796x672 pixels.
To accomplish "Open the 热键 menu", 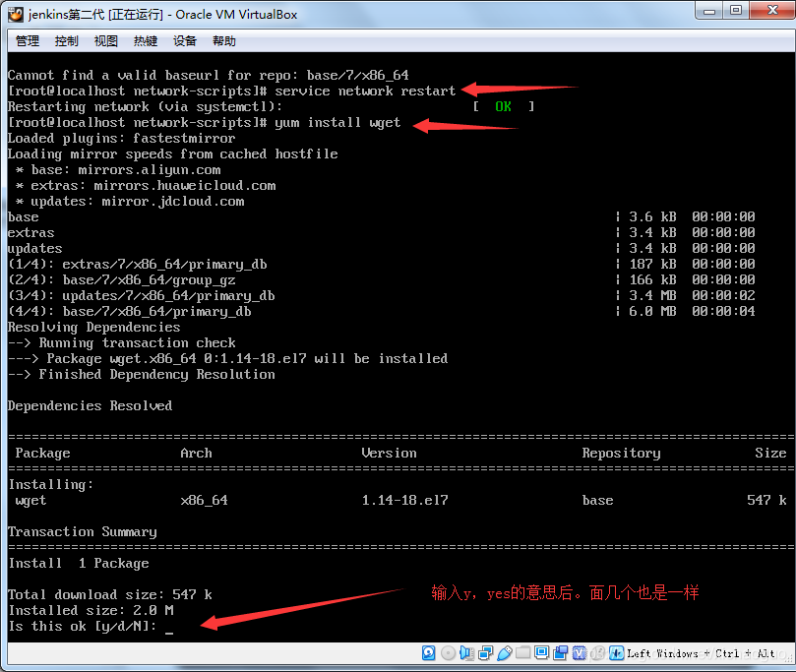I will click(146, 41).
